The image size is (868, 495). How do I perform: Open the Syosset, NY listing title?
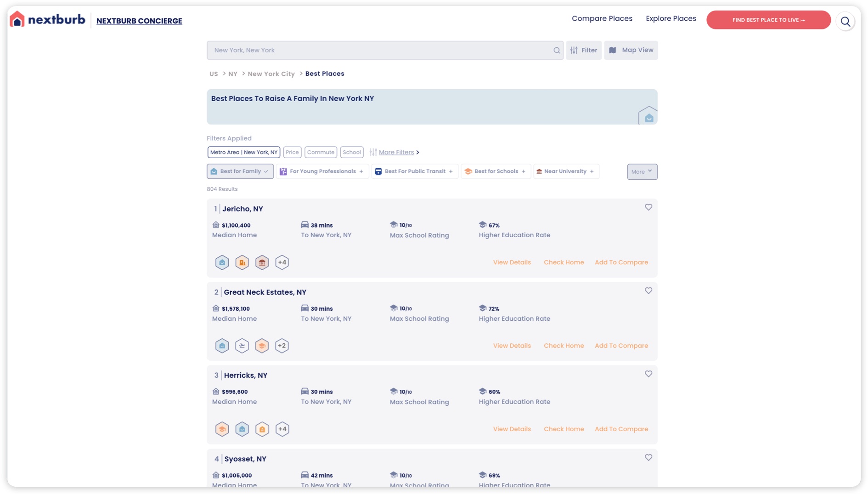[x=245, y=459]
